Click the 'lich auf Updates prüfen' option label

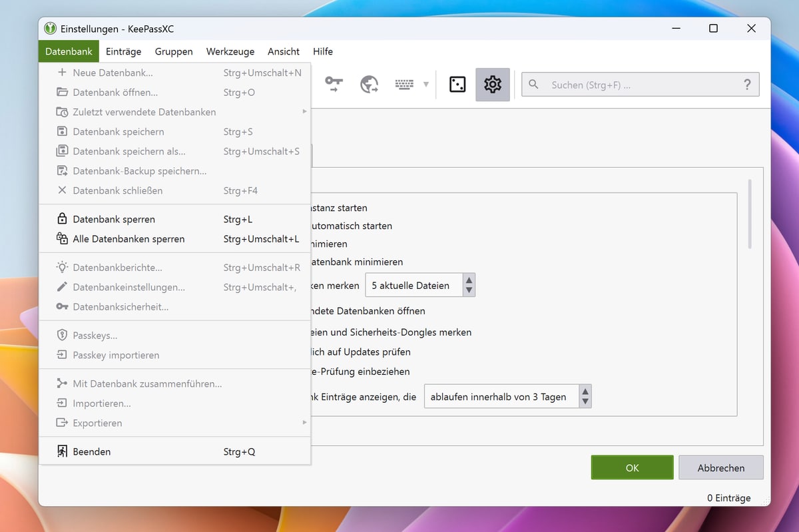360,352
